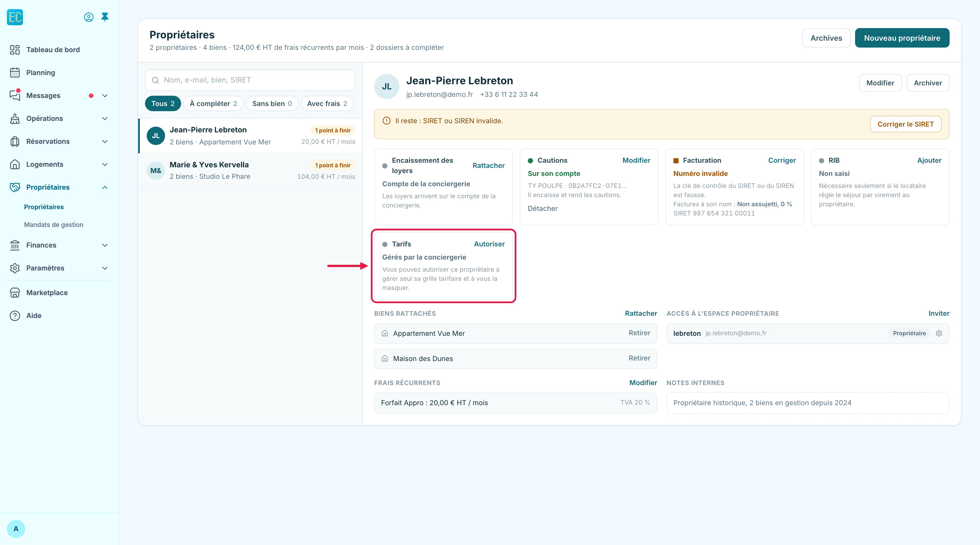Viewport: 980px width, 545px height.
Task: Select the Tous filter tab
Action: tap(163, 103)
